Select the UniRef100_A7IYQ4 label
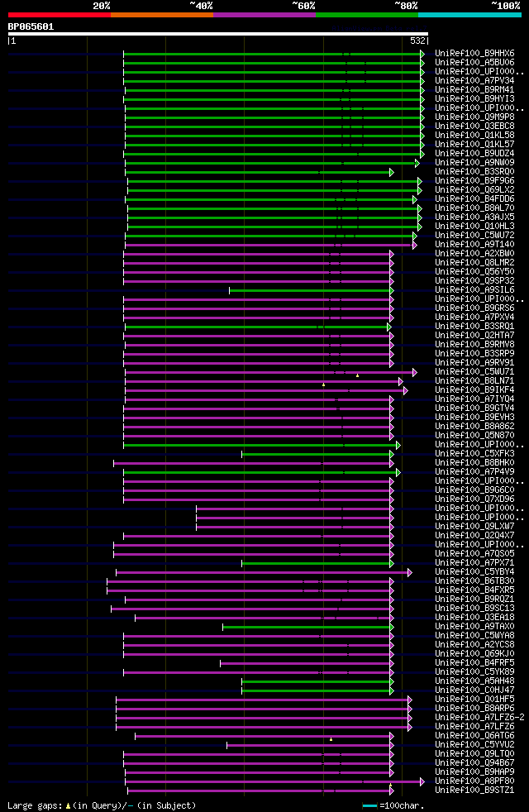Image resolution: width=529 pixels, height=812 pixels. 474,399
